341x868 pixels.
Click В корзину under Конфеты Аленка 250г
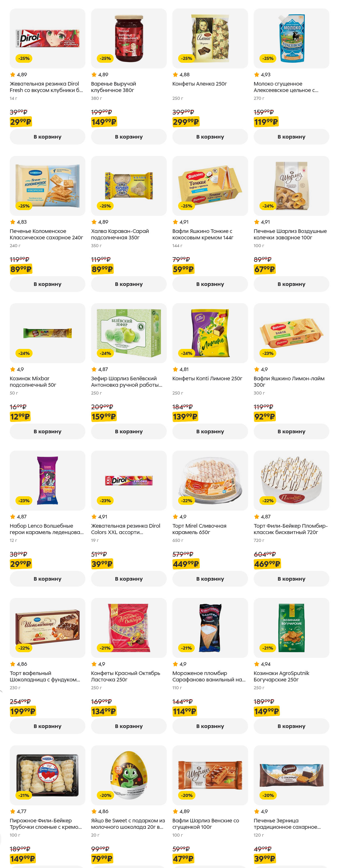pyautogui.click(x=210, y=137)
